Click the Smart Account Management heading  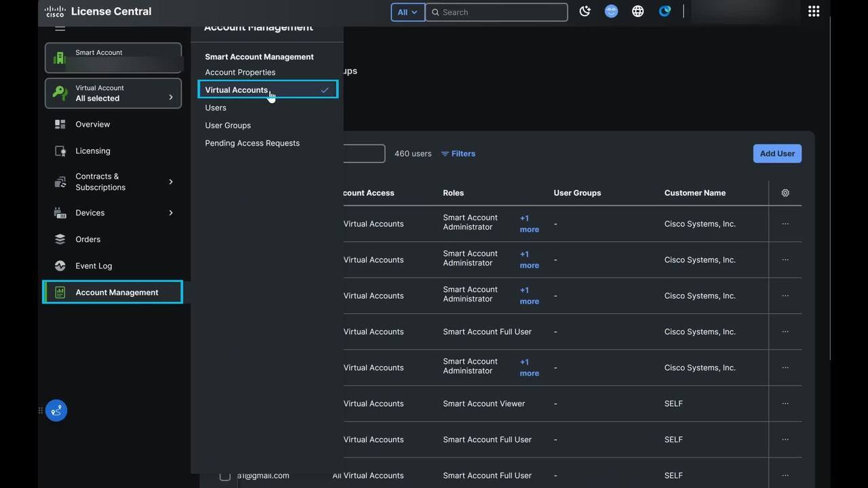pos(259,57)
